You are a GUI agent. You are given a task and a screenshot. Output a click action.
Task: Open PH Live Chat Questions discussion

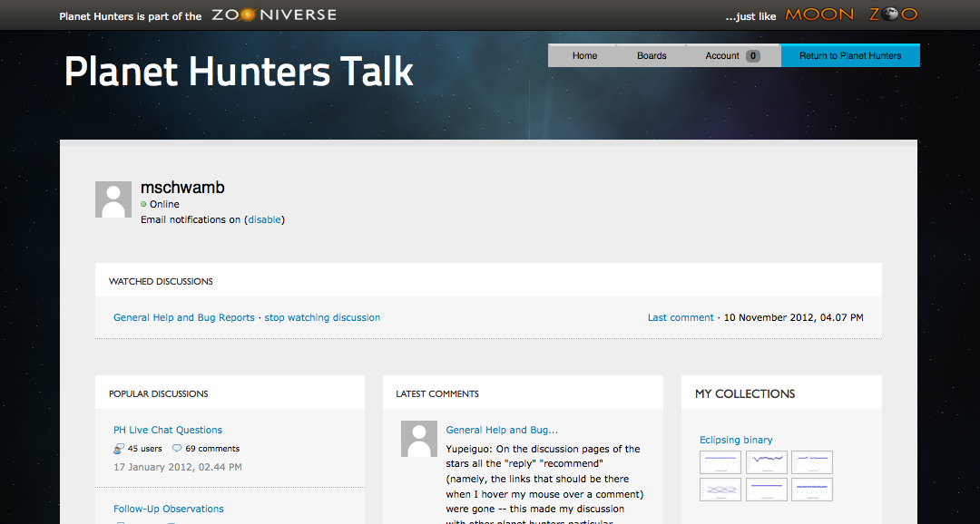coord(168,431)
